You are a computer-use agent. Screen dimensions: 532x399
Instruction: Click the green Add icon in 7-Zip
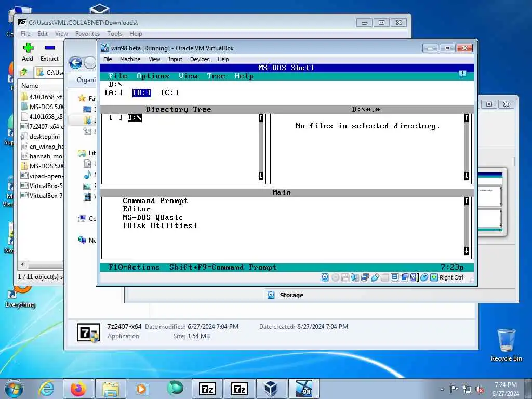28,47
